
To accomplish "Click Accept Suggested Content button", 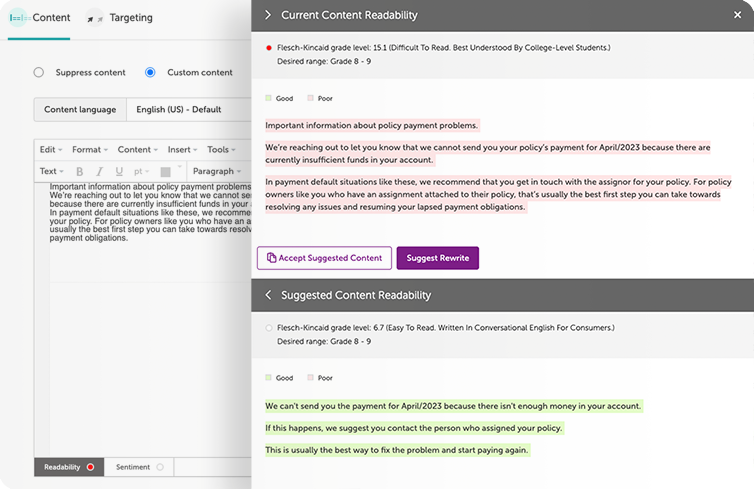I will coord(324,258).
